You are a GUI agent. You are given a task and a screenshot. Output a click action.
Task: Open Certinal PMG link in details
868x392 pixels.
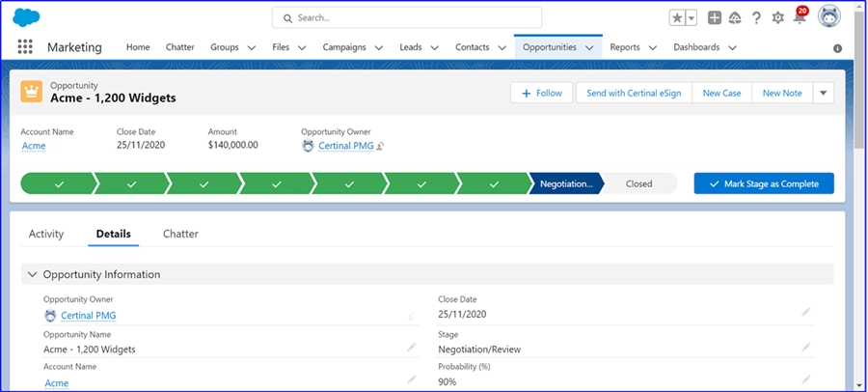pyautogui.click(x=89, y=316)
